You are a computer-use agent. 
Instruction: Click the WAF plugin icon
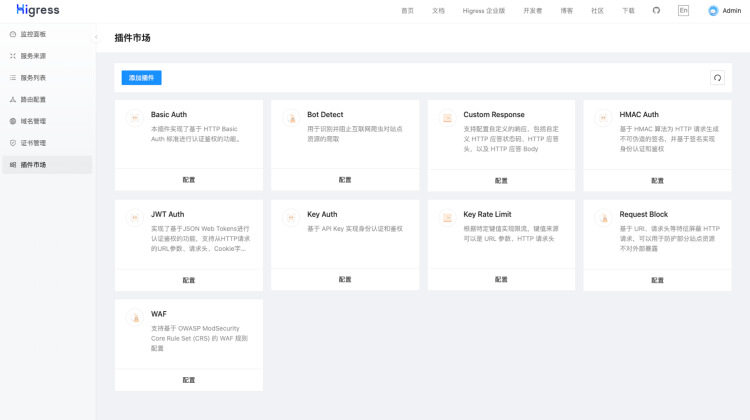pos(135,317)
